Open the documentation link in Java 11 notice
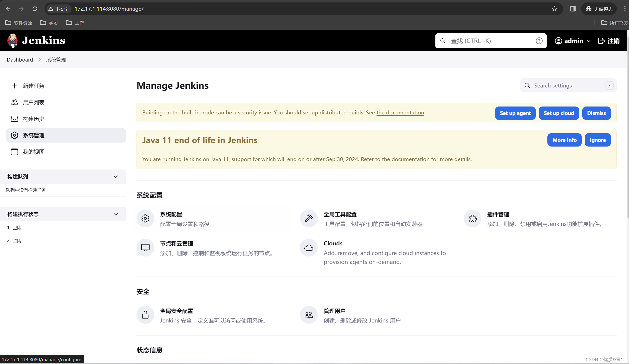The width and height of the screenshot is (629, 364). point(405,159)
